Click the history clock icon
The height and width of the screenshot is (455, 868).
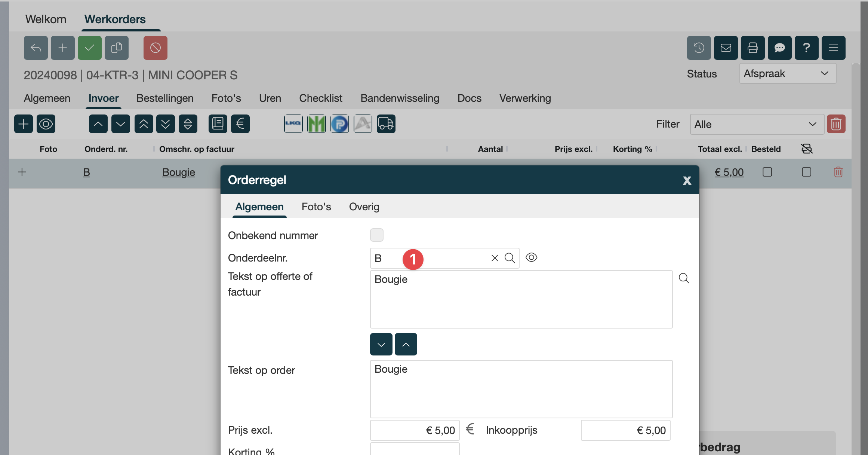click(699, 48)
